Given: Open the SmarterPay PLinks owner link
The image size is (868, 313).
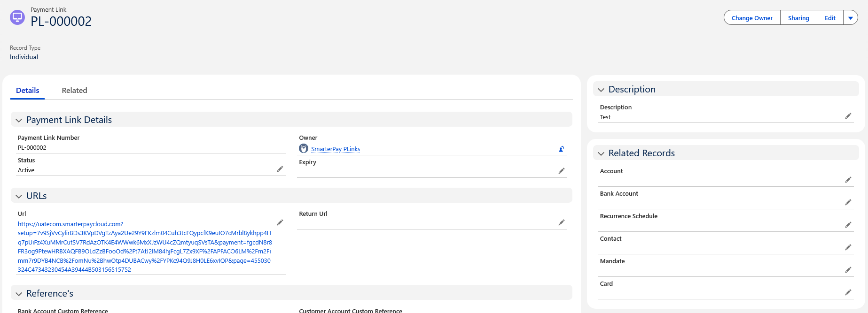Looking at the screenshot, I should [x=336, y=149].
